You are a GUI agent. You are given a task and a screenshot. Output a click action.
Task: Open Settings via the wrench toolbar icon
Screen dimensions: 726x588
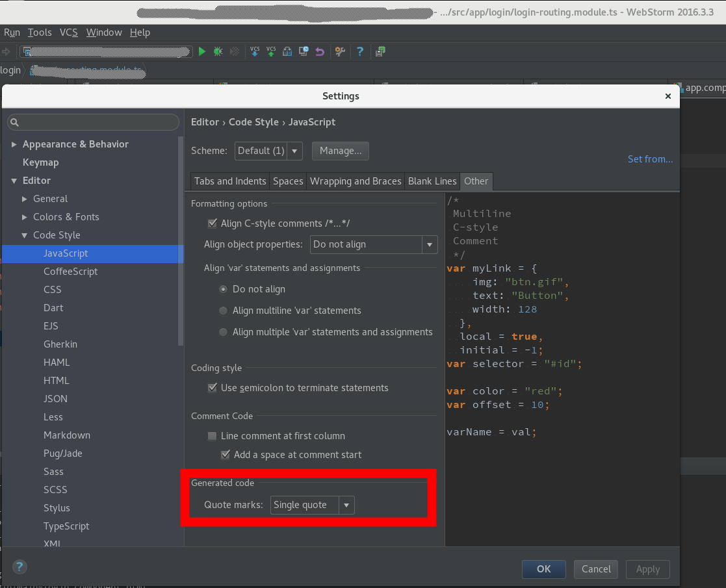pos(339,51)
